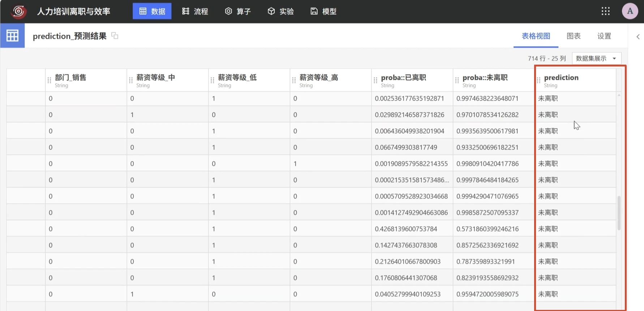644x311 pixels.
Task: Switch to the 流程 tab
Action: coord(195,11)
